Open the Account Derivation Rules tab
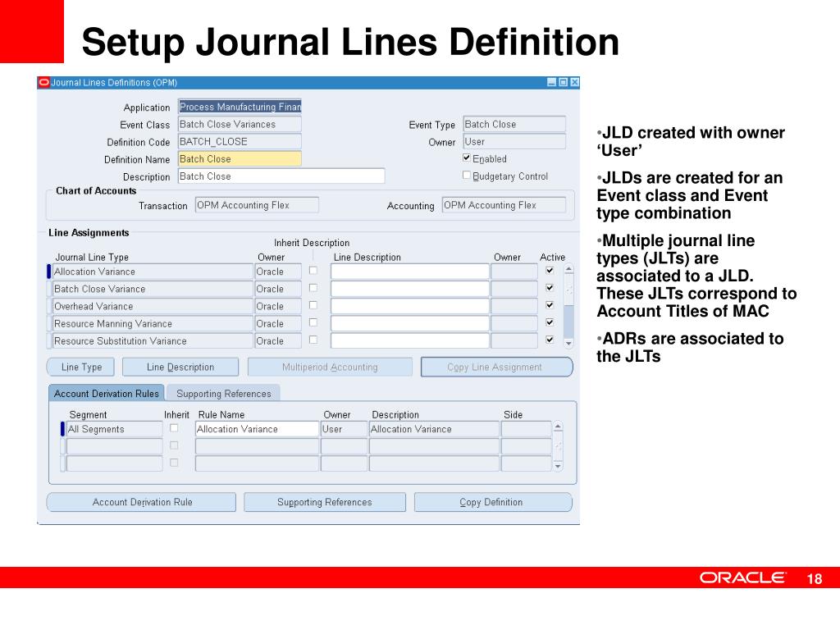The image size is (840, 630). [107, 393]
